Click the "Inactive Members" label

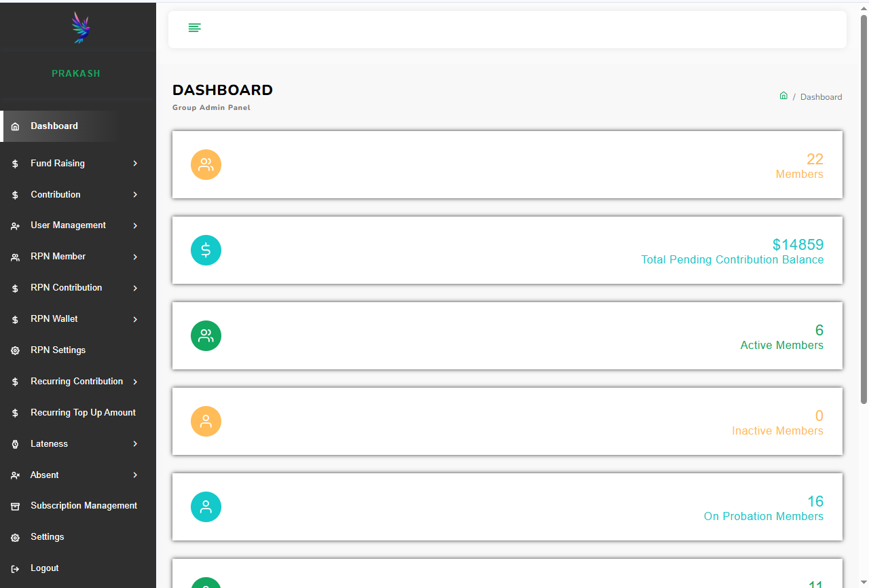pos(777,431)
